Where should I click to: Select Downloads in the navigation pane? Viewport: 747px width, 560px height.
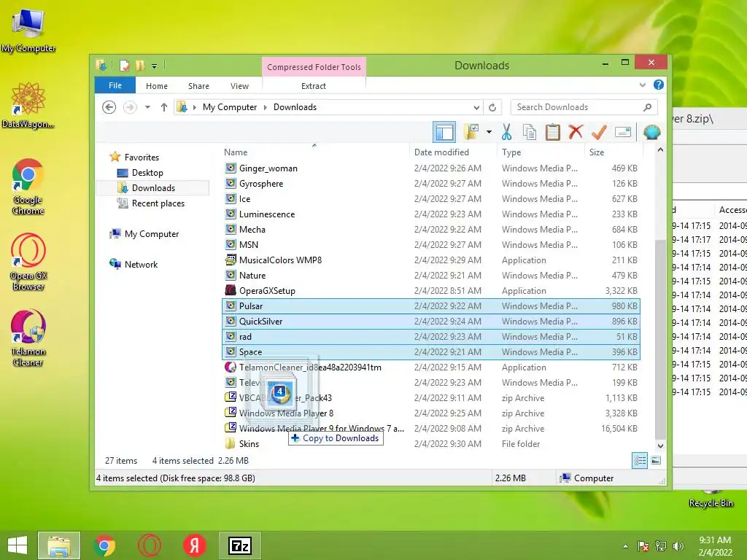(x=153, y=187)
